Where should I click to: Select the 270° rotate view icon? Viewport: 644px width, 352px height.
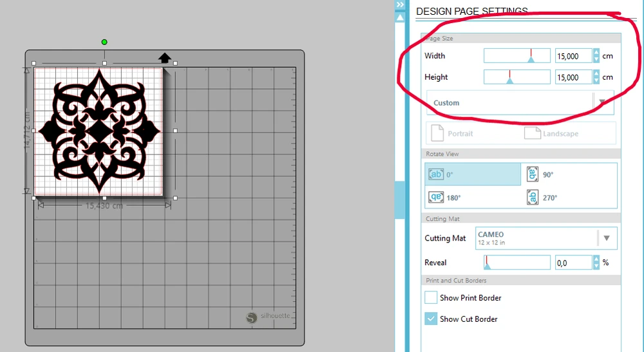[x=533, y=198]
